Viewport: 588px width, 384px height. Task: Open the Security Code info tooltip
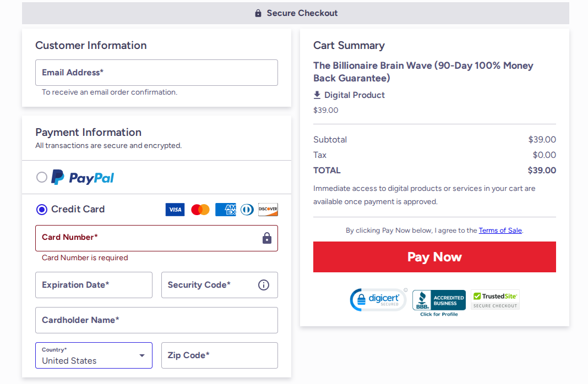pyautogui.click(x=263, y=285)
